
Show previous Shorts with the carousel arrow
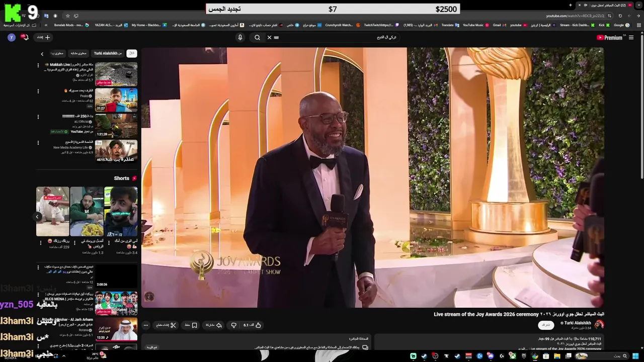tap(37, 217)
